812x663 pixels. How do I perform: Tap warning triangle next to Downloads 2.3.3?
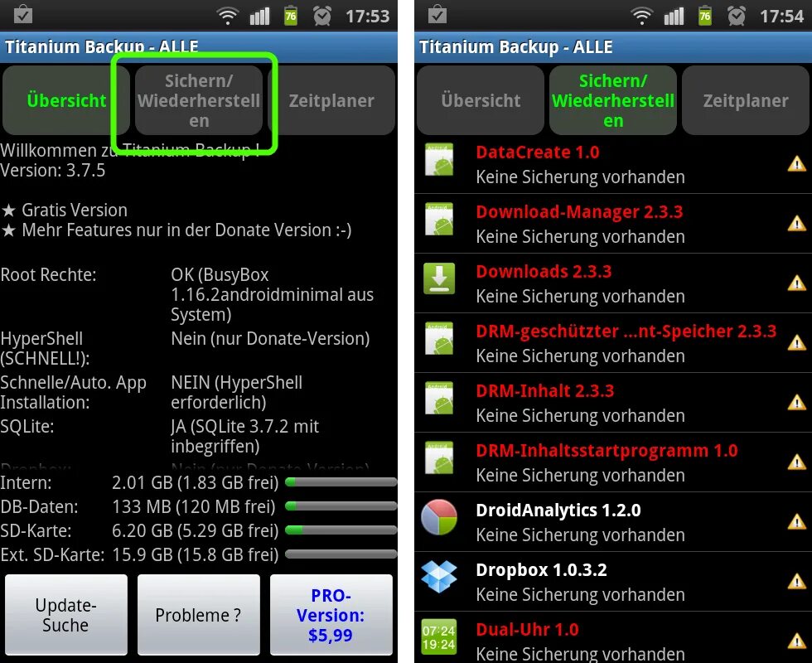796,283
